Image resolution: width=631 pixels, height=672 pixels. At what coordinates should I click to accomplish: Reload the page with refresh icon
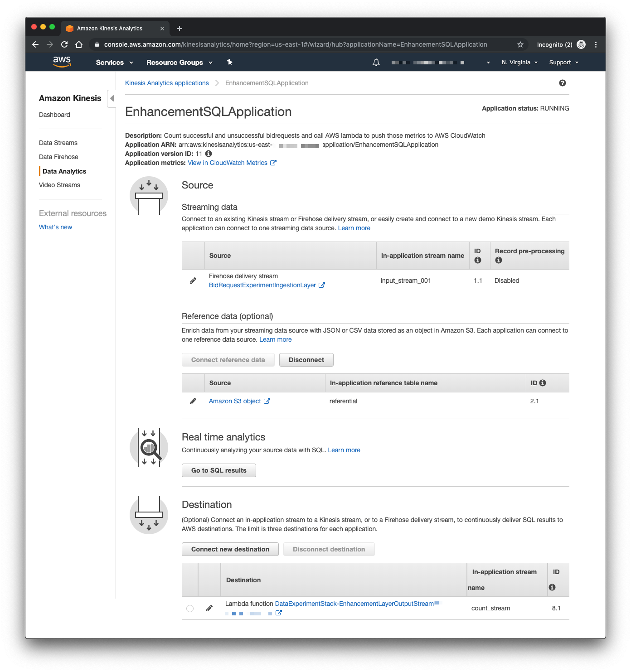[64, 44]
